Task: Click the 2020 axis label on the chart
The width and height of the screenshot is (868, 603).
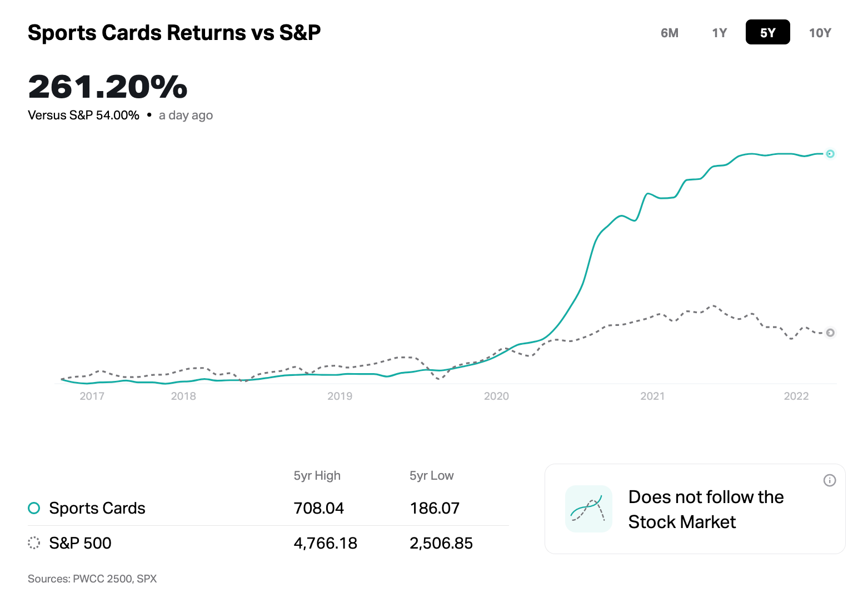Action: tap(496, 396)
